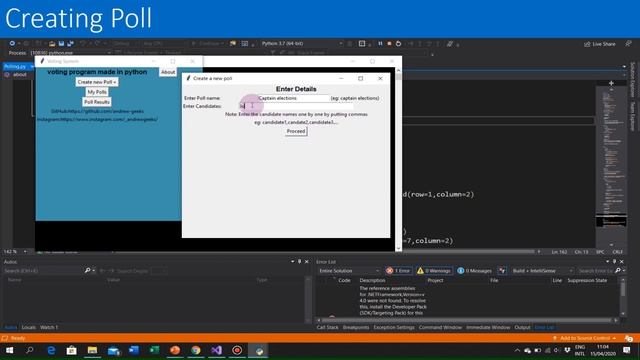Open the Build + IntelliSense dropdown
The width and height of the screenshot is (640, 360).
coord(543,271)
